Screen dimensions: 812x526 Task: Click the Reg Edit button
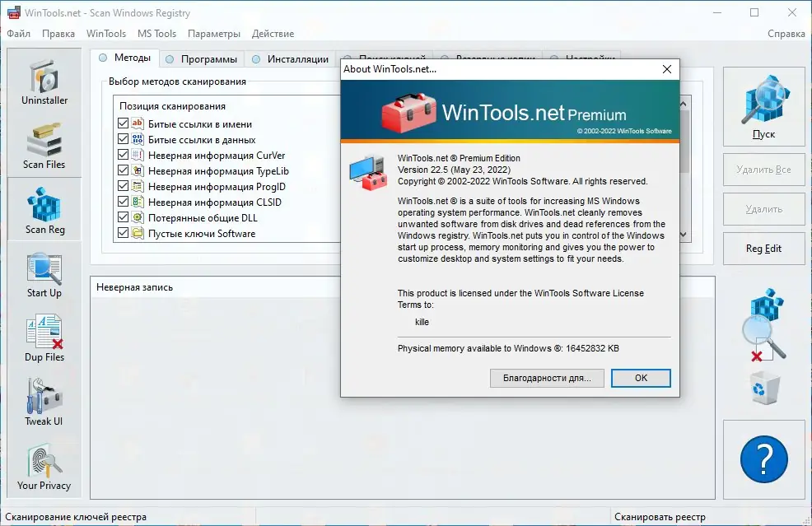tap(763, 249)
